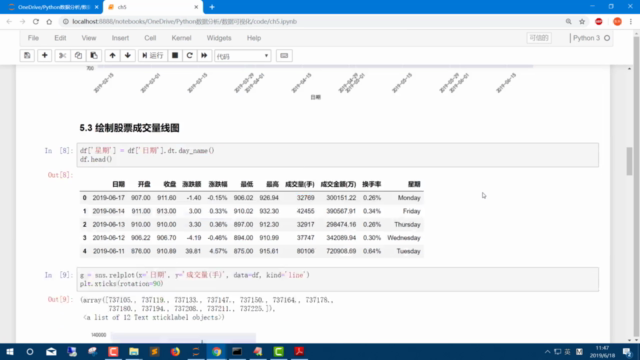Restart the kernel icon
This screenshot has width=640, height=360.
tap(189, 56)
